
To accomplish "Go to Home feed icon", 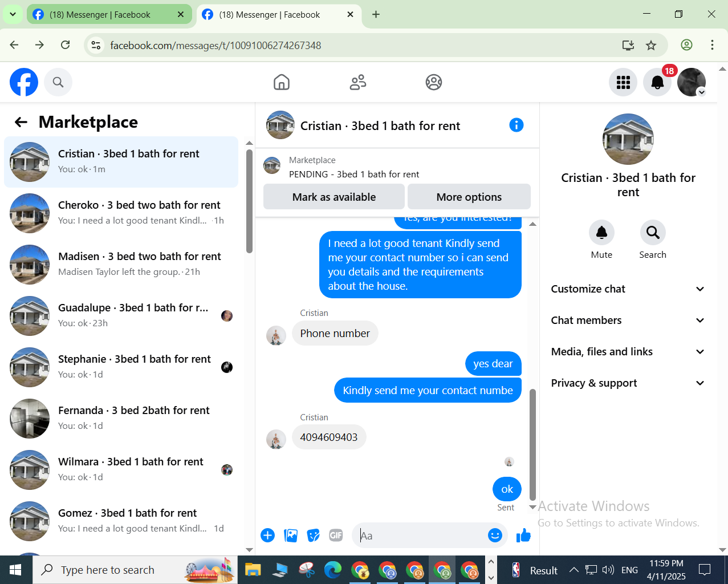I will [x=282, y=82].
